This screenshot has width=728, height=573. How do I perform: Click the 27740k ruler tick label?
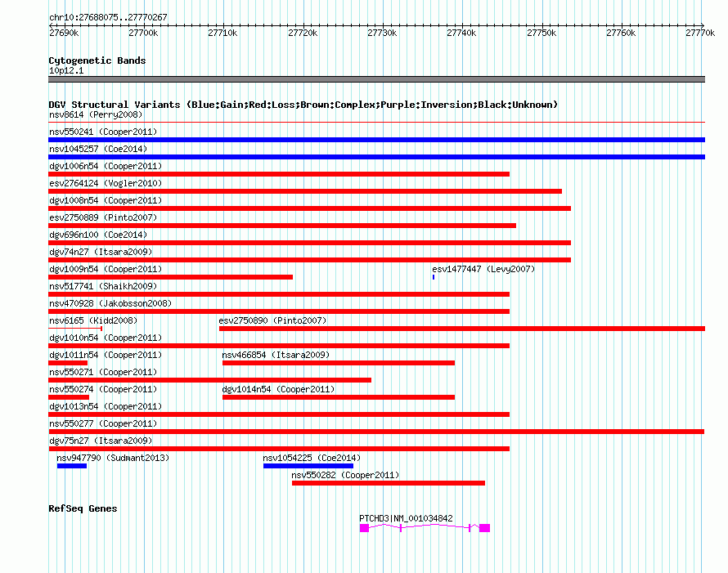(x=461, y=33)
